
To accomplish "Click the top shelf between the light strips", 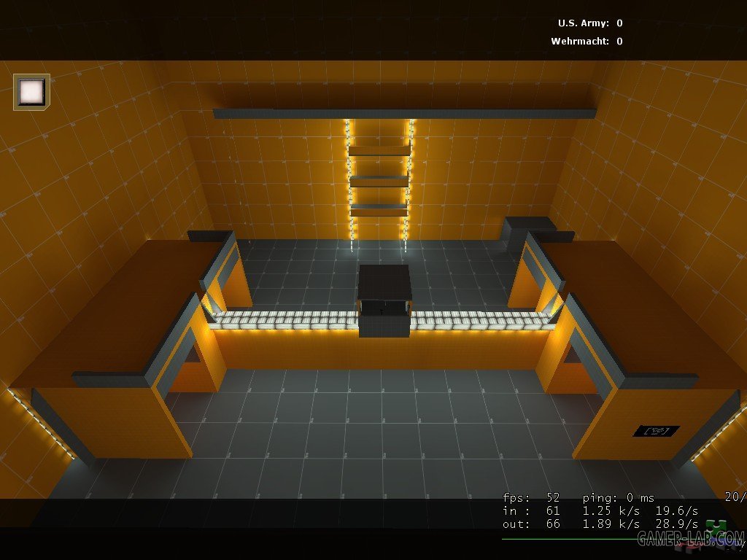I will click(379, 151).
